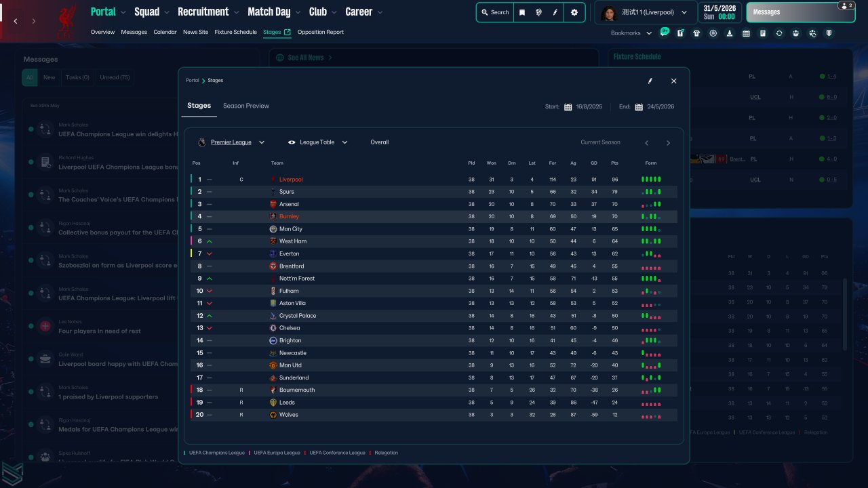Click the Portal breadcrumb link
This screenshot has width=868, height=488.
[193, 81]
